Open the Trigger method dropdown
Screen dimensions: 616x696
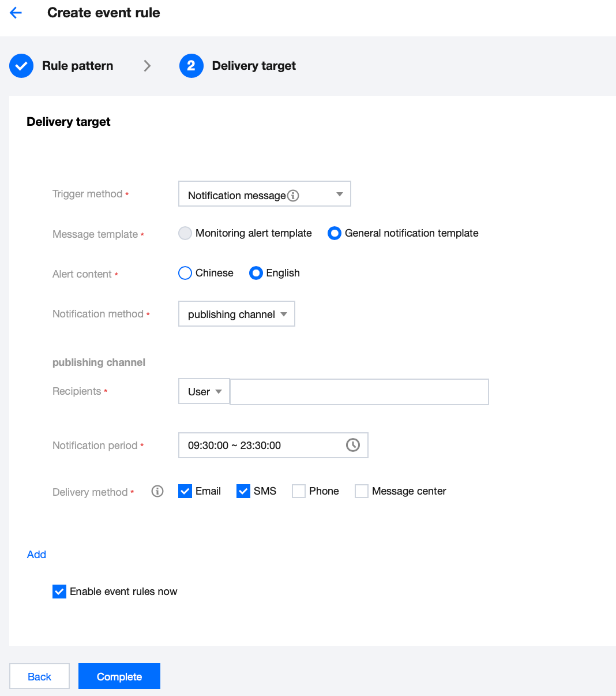point(265,194)
